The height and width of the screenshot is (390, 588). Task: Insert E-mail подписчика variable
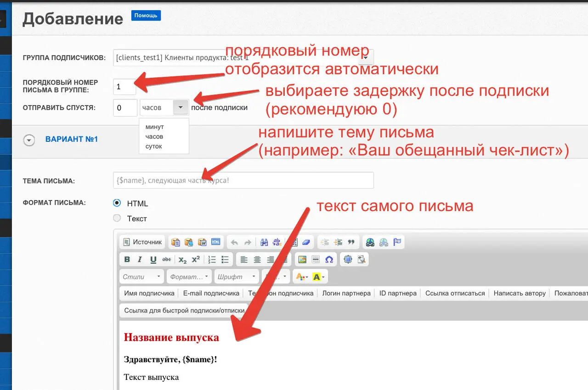(x=211, y=293)
